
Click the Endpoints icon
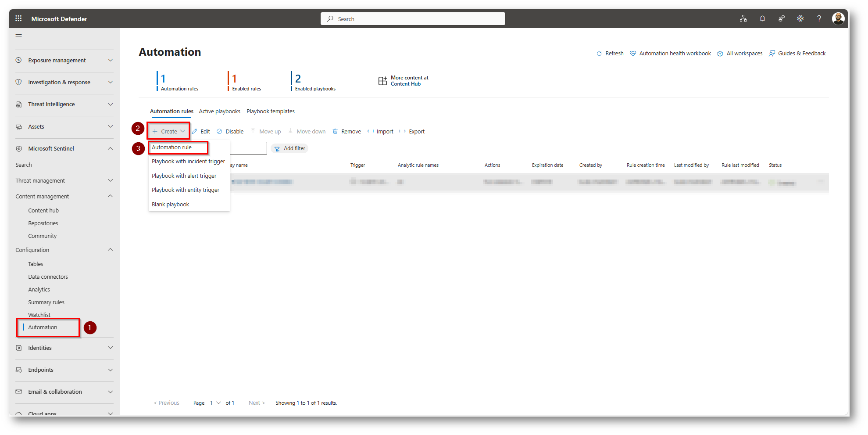[x=19, y=370]
